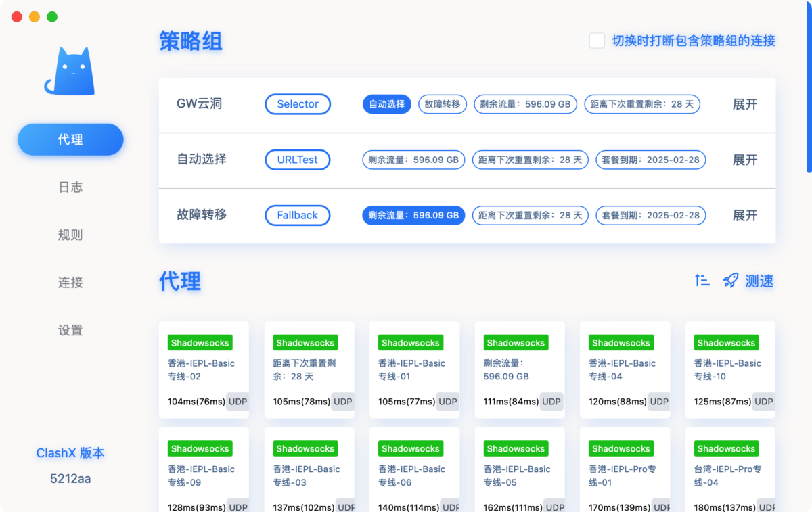Screen dimensions: 812x512
Task: Pick proxy card 香港-IEPL-Basic专线-09
Action: [204, 469]
